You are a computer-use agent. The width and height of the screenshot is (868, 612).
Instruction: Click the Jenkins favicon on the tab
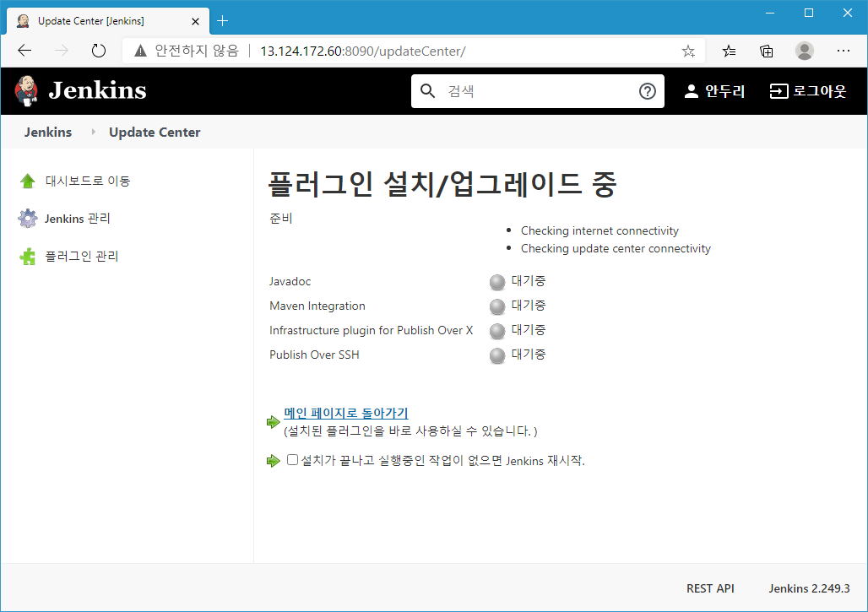pyautogui.click(x=24, y=21)
